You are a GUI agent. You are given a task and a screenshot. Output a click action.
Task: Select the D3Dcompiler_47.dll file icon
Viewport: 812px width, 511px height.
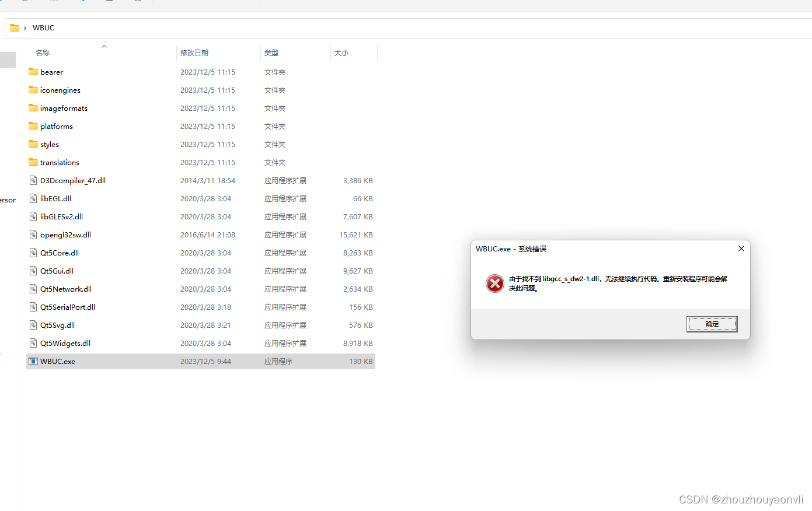[x=33, y=180]
